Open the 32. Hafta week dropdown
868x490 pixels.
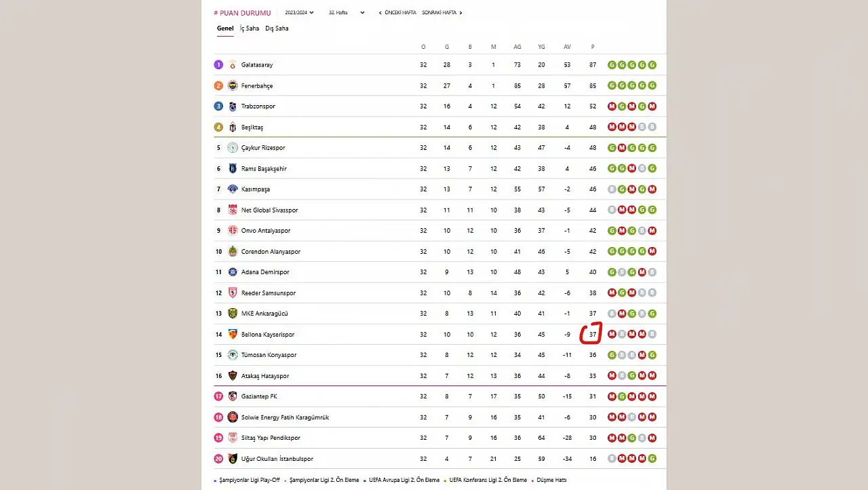pos(347,13)
